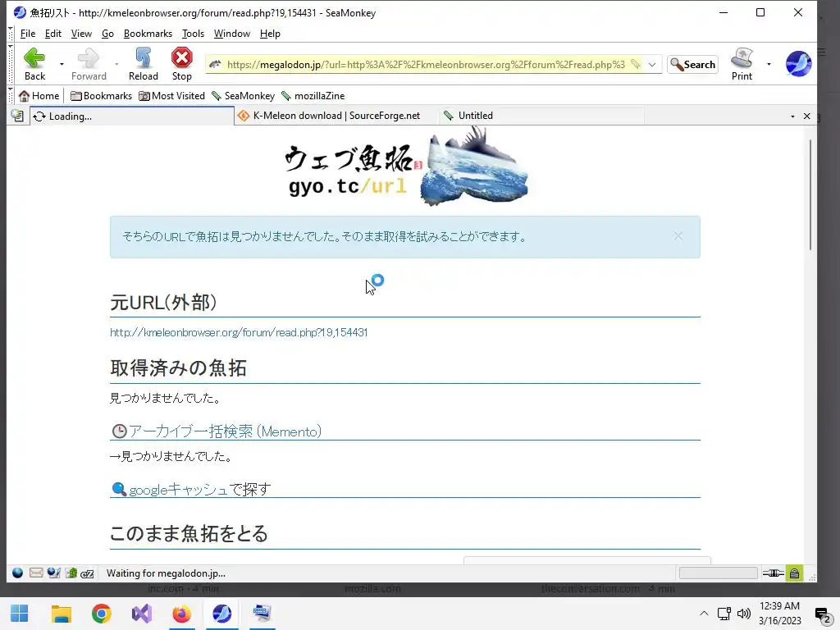
Task: Click the clock icon beside Memento
Action: [x=119, y=431]
